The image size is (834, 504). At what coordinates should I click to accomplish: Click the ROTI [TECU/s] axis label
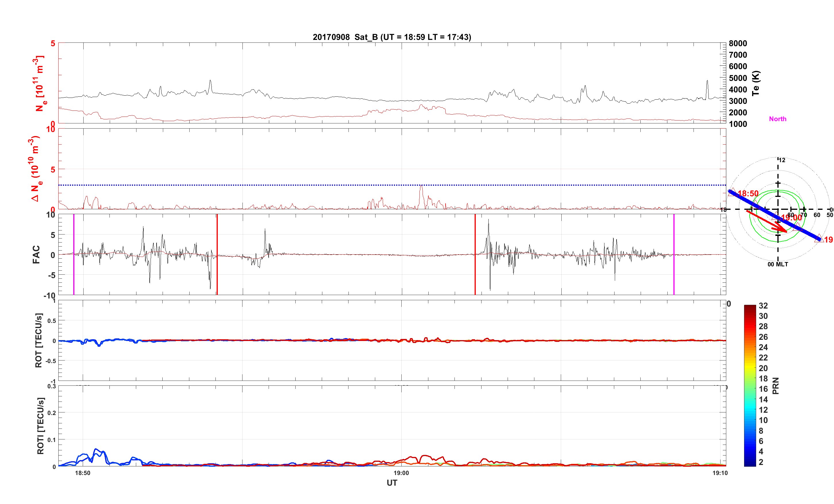40,426
